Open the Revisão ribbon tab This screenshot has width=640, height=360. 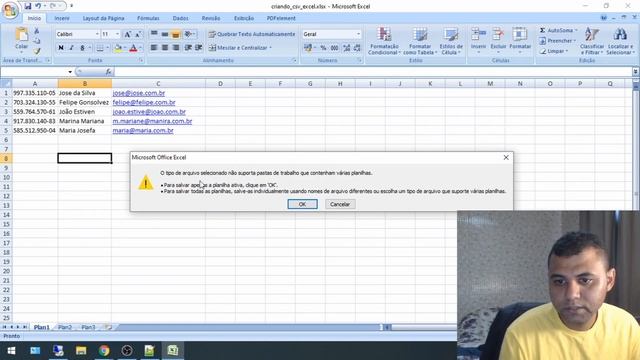coord(211,18)
